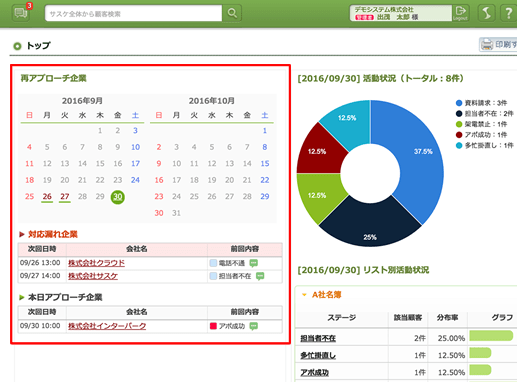517x382 pixels.
Task: Open the 株式会社サスケ company link
Action: point(93,276)
